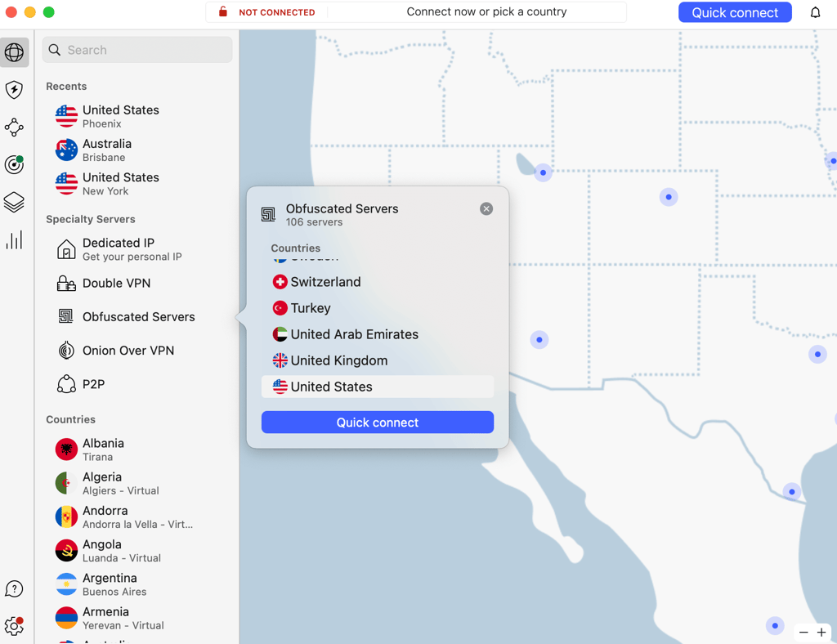The image size is (837, 644).
Task: Open the statistics bar chart icon
Action: pyautogui.click(x=15, y=240)
